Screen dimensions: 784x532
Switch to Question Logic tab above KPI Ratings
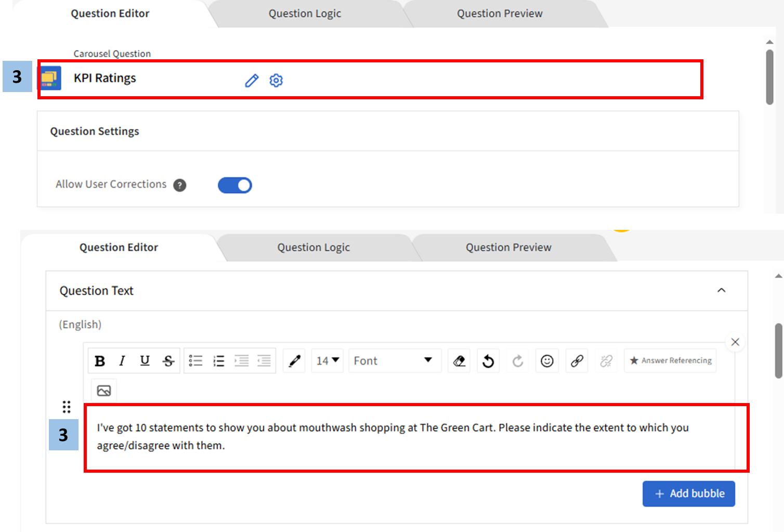tap(305, 14)
